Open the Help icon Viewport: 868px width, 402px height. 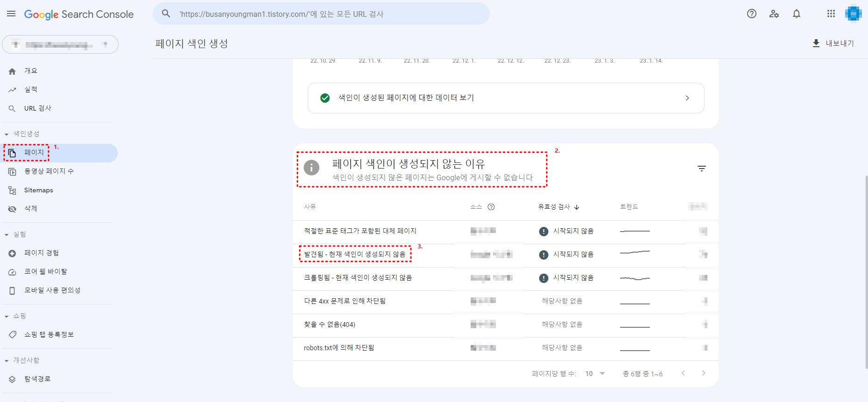(752, 14)
